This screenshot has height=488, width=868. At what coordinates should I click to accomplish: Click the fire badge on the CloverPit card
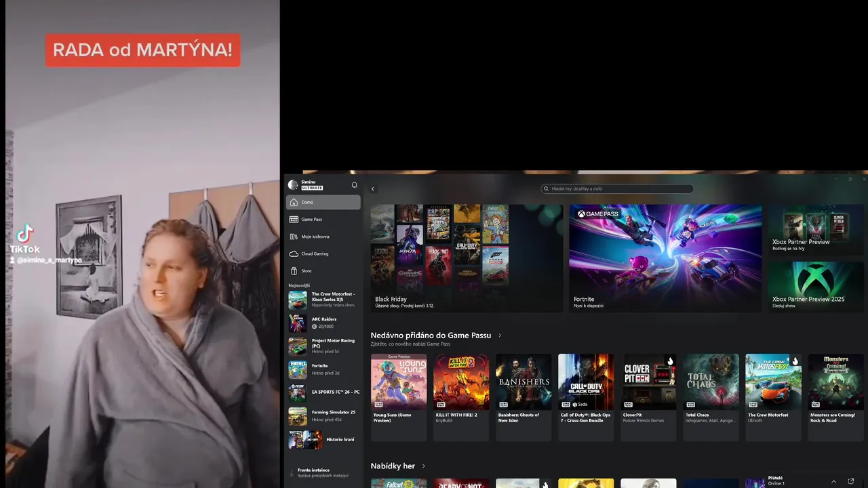670,361
